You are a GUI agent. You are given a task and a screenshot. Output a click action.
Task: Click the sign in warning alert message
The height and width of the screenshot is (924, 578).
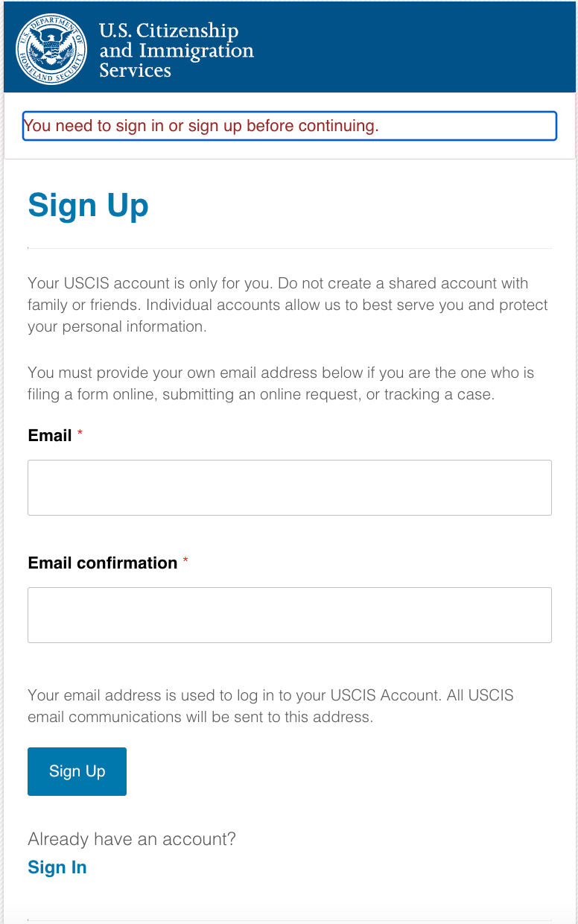click(x=289, y=126)
